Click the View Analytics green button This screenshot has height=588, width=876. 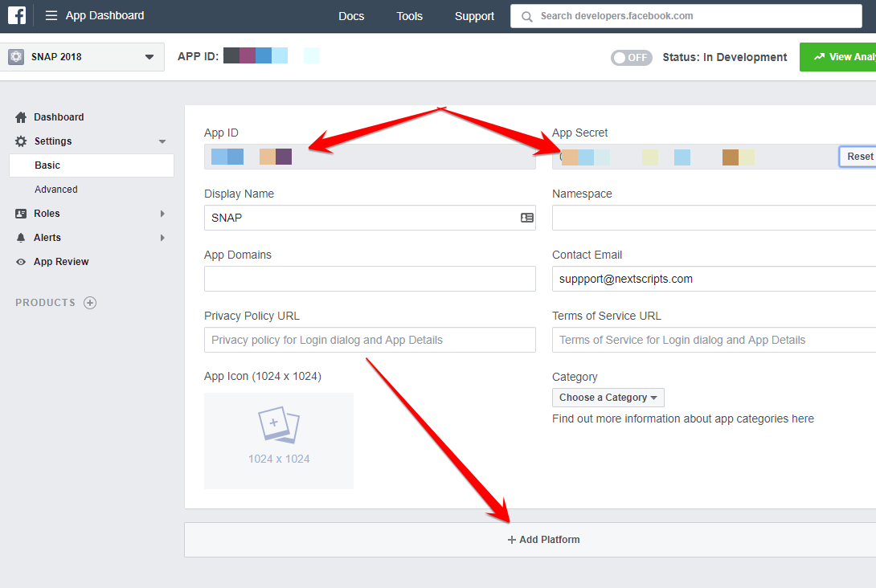click(838, 57)
